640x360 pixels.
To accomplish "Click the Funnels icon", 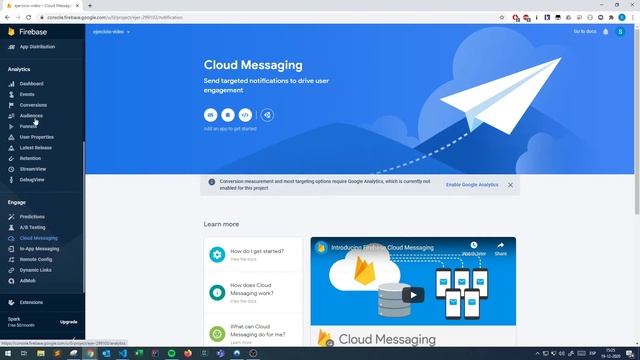I will pos(11,127).
